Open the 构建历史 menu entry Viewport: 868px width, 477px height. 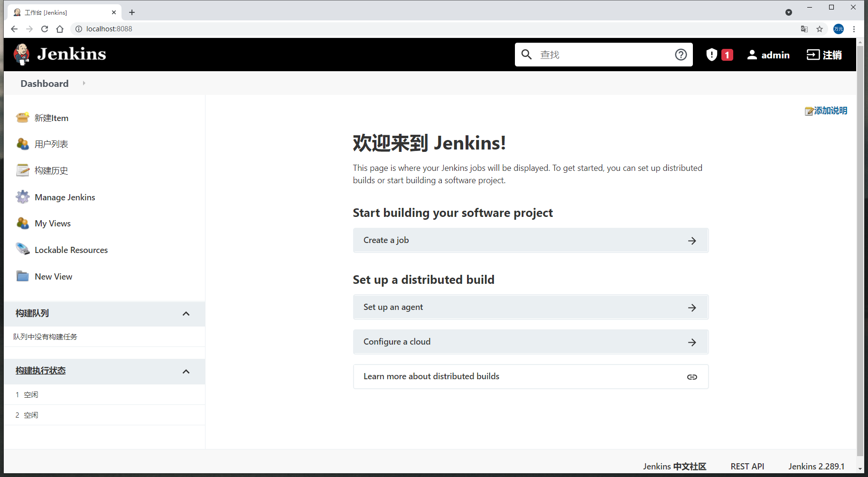click(x=51, y=170)
